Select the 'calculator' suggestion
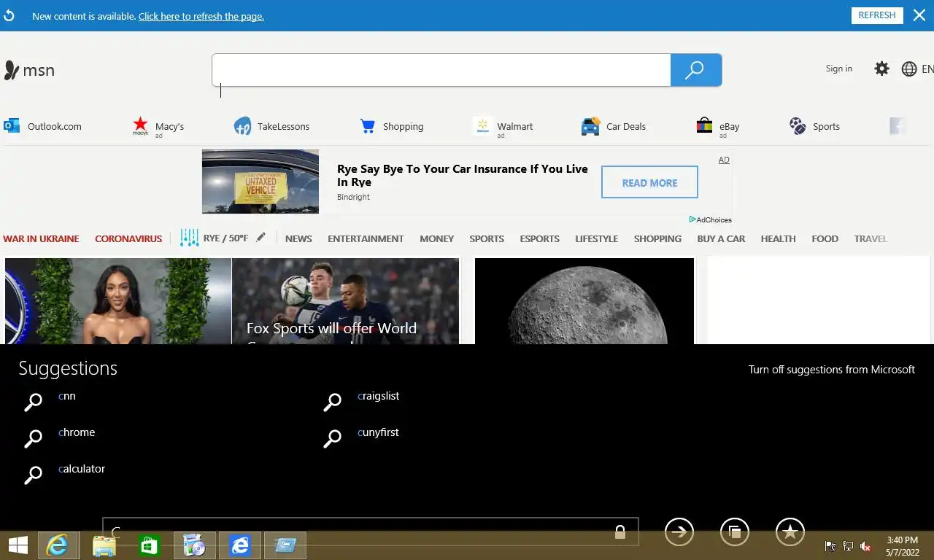This screenshot has height=560, width=934. [x=82, y=469]
